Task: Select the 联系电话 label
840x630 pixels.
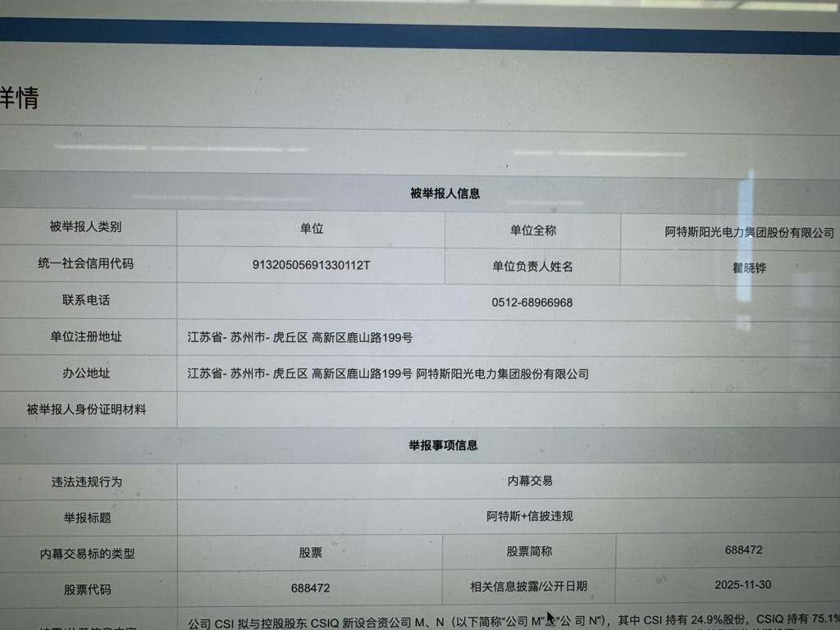Action: [x=85, y=300]
